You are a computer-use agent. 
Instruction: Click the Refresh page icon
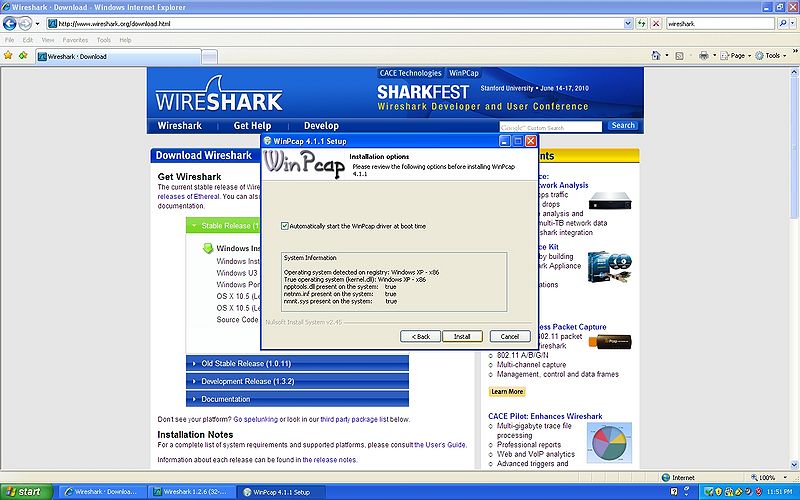[x=642, y=23]
